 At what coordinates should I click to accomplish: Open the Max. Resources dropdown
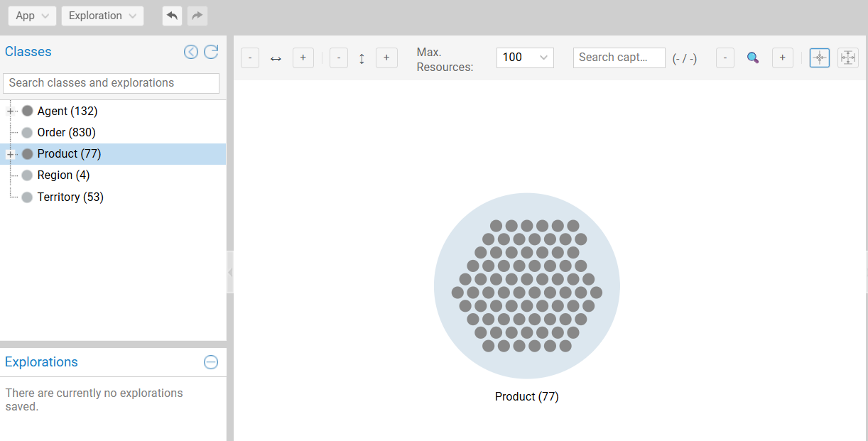[x=525, y=58]
